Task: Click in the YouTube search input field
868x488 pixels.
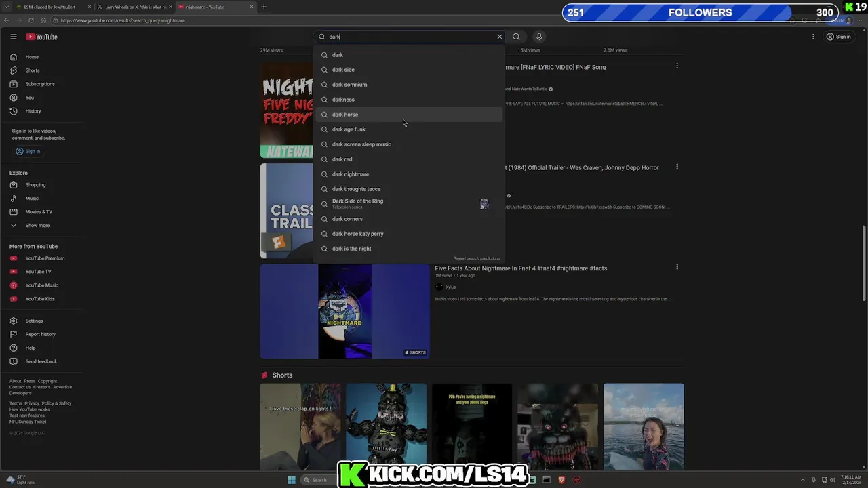Action: (x=410, y=37)
